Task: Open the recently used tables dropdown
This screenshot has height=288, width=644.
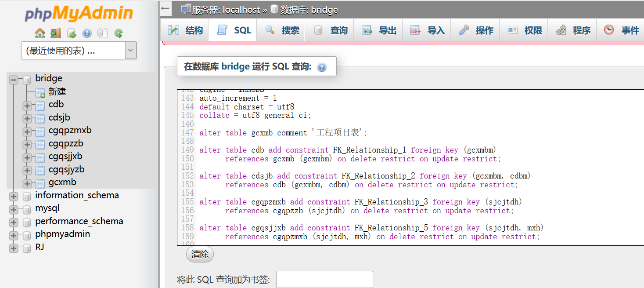Action: pyautogui.click(x=79, y=51)
